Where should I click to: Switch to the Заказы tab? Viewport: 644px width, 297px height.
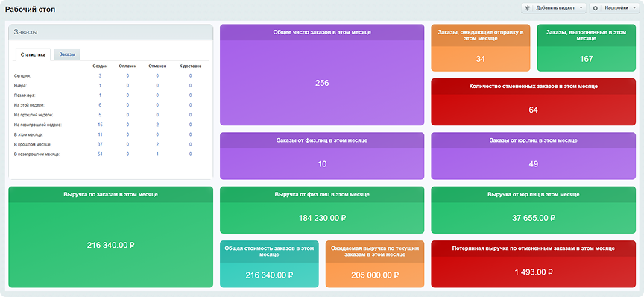click(67, 54)
